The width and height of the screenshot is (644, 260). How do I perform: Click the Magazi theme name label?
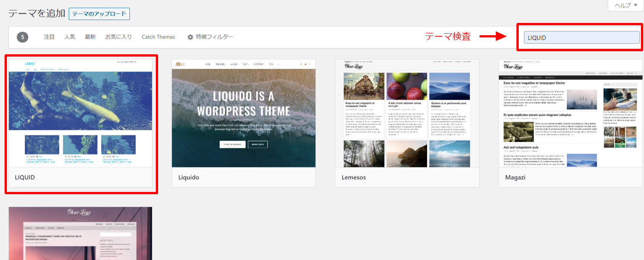[515, 177]
